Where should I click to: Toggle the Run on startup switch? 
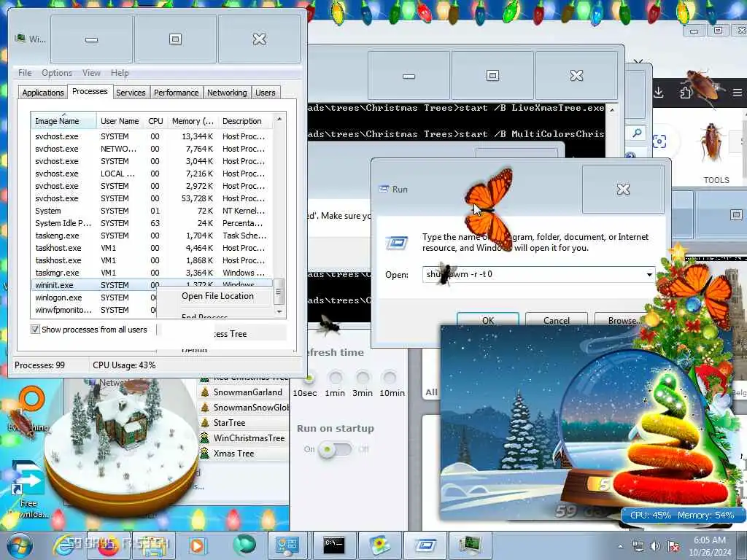(336, 449)
